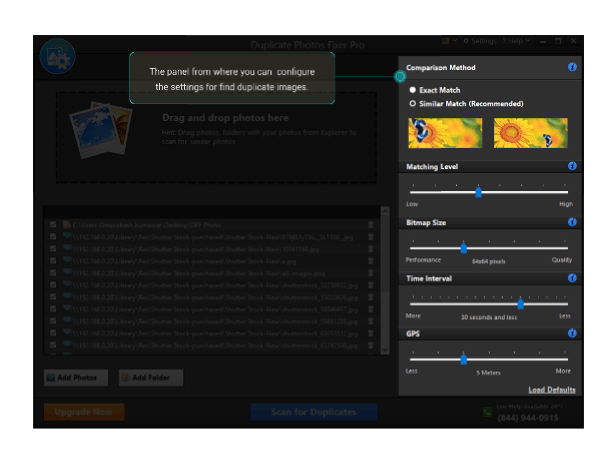Uncheck the shutterstock_55055626.jpg checkbox
Image resolution: width=603 pixels, height=453 pixels.
pos(53,297)
